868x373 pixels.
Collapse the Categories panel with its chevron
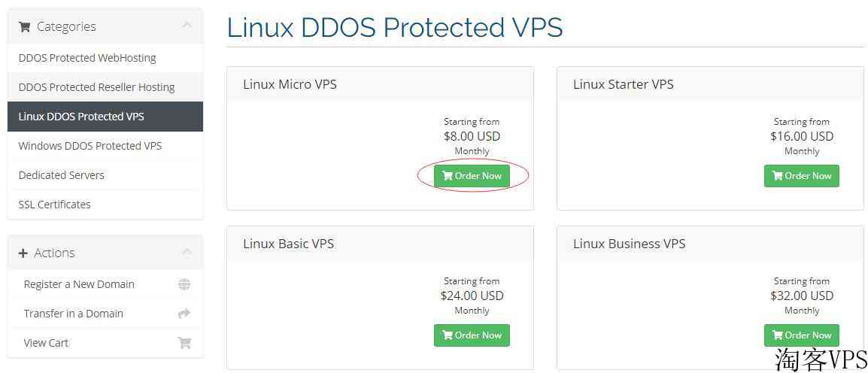[x=187, y=26]
